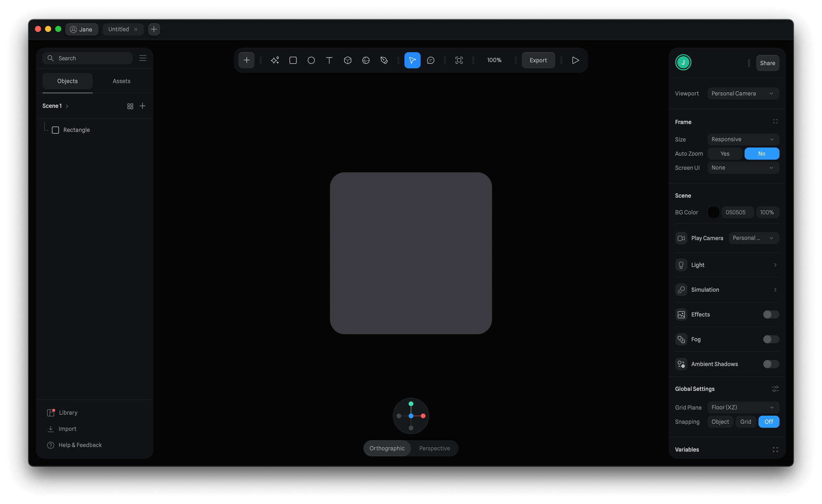Expand the Light settings section

point(727,265)
